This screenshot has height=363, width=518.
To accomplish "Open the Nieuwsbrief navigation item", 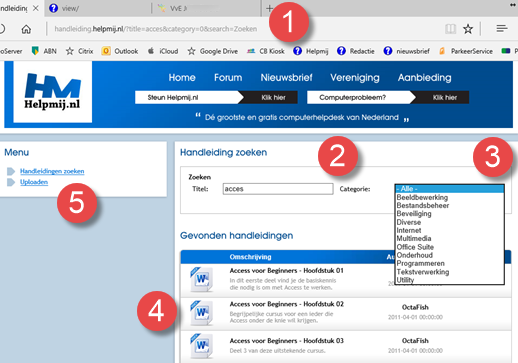I will 286,78.
